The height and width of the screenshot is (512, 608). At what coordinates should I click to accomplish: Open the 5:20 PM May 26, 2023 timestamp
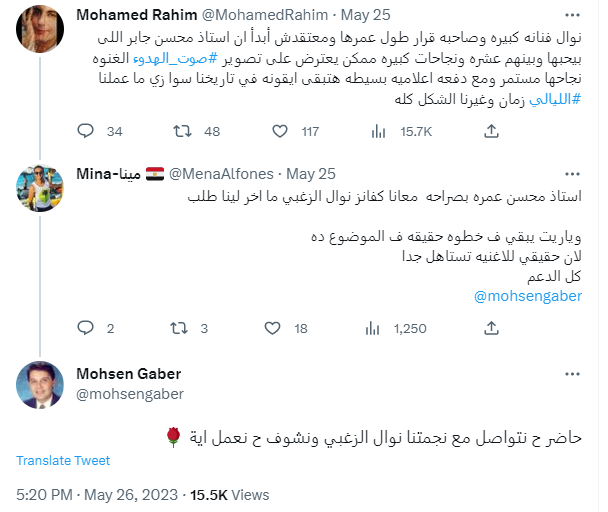tap(95, 494)
